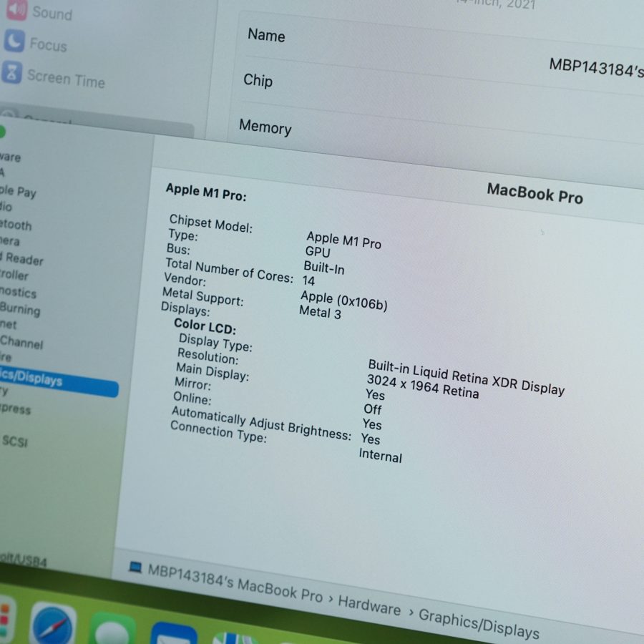The height and width of the screenshot is (644, 644).
Task: Click 'Graphics/Displays' in the path bar
Action: tap(479, 624)
